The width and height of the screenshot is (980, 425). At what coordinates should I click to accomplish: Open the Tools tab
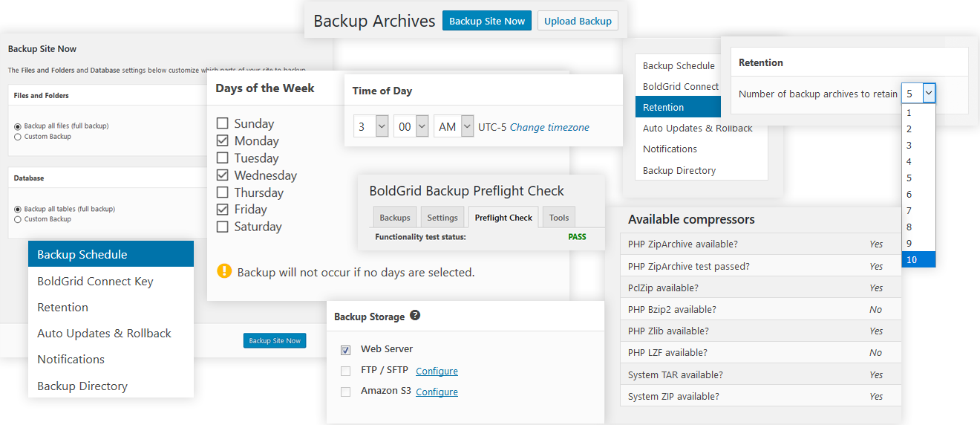pos(559,218)
